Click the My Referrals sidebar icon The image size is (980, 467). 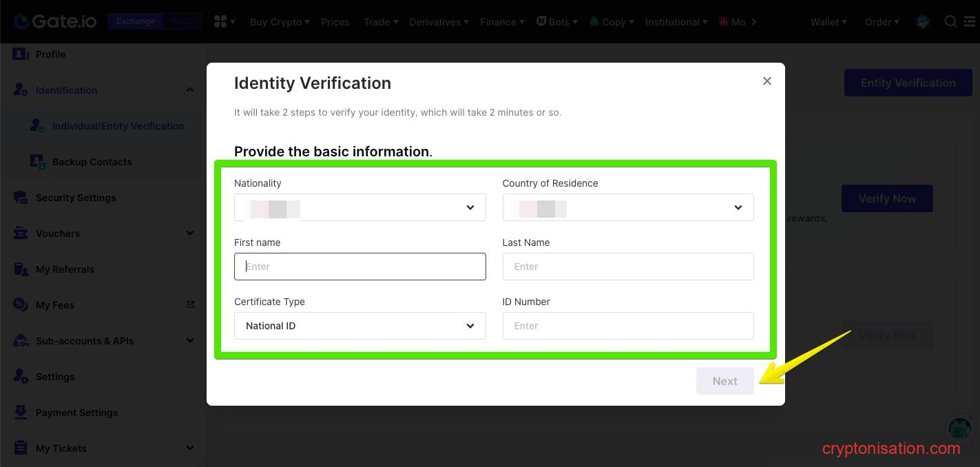(x=21, y=269)
